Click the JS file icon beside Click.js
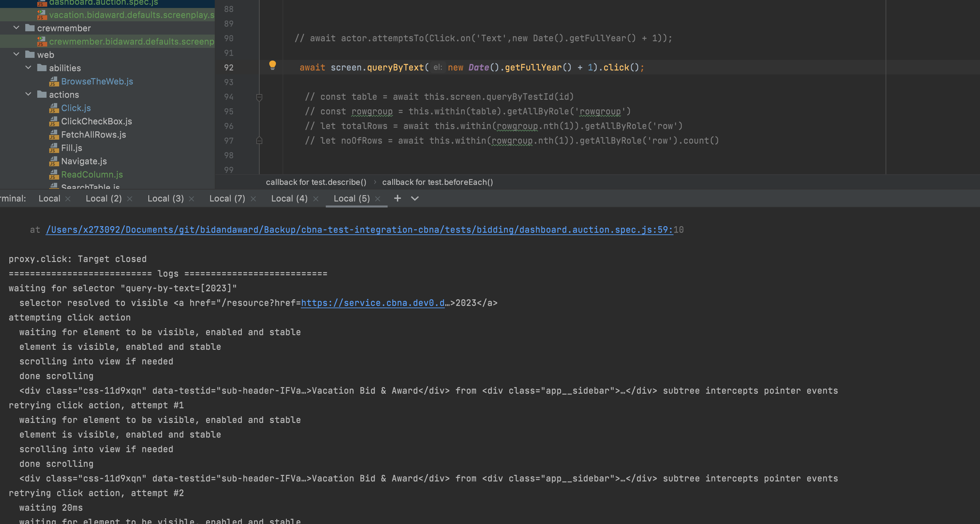Image resolution: width=980 pixels, height=524 pixels. (x=54, y=108)
